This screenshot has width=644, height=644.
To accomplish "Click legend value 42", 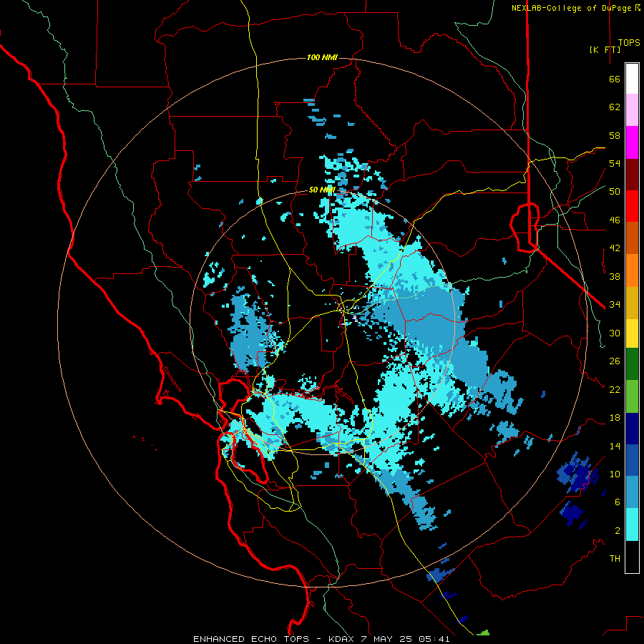I will tap(615, 248).
